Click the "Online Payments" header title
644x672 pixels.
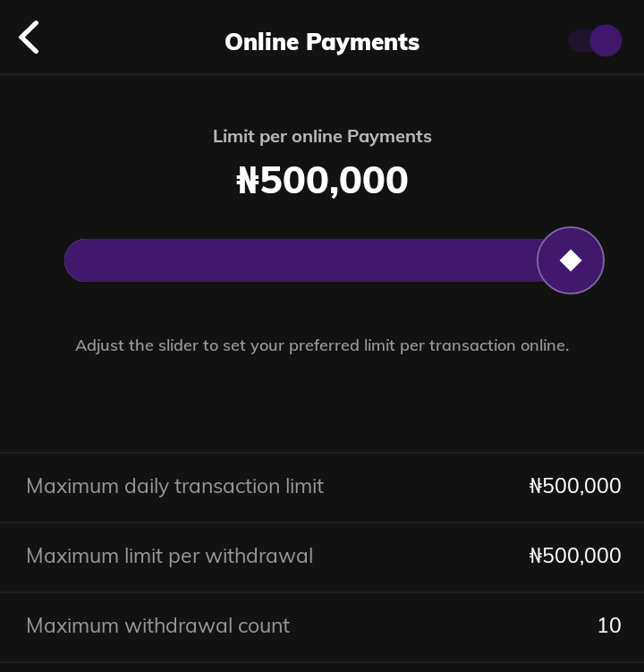(x=322, y=42)
